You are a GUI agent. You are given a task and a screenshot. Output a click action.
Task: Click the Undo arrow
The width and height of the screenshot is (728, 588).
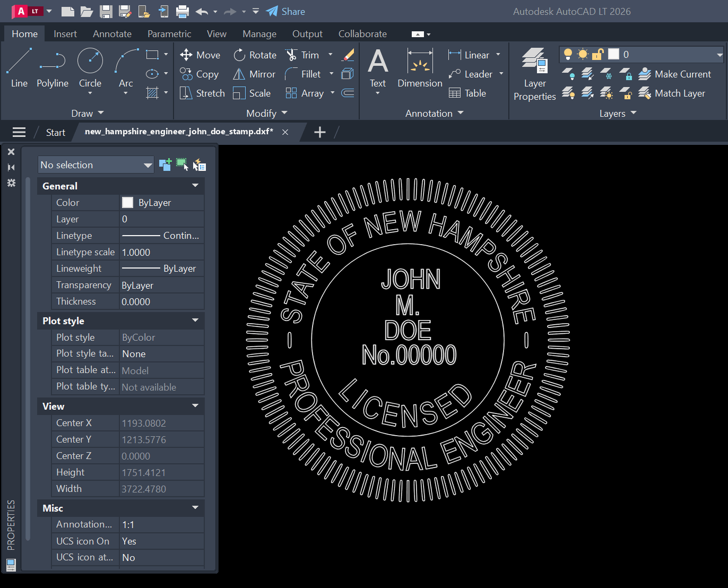click(202, 11)
